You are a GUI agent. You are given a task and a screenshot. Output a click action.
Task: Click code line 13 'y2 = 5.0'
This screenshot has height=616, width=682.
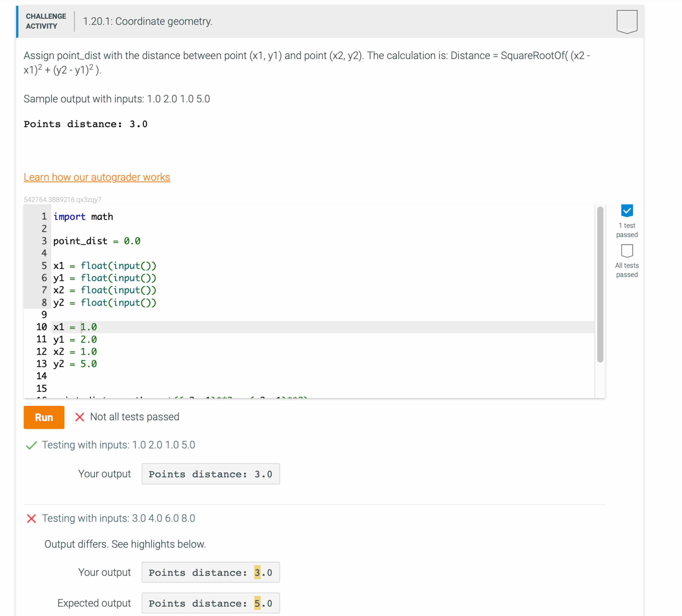(x=75, y=364)
